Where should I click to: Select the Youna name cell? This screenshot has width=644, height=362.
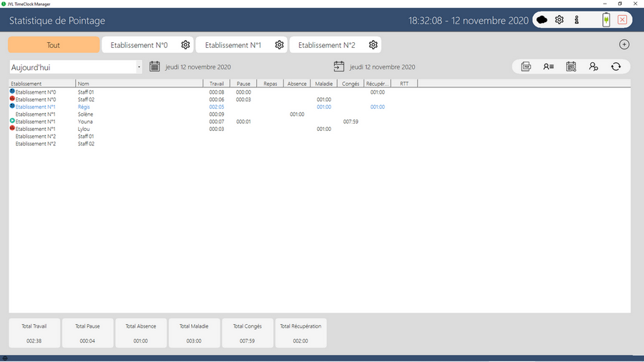tap(85, 122)
